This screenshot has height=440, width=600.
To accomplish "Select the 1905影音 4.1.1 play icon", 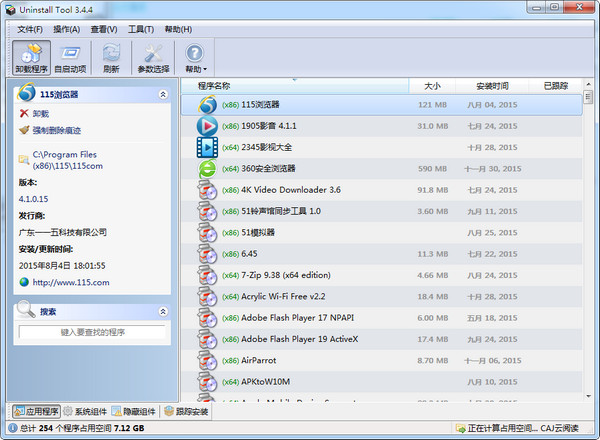I will 207,126.
